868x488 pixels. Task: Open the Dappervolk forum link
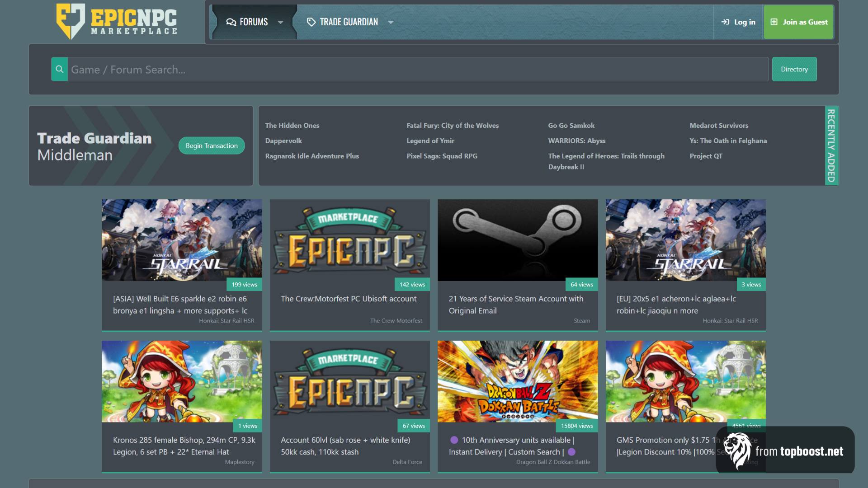[x=283, y=141]
